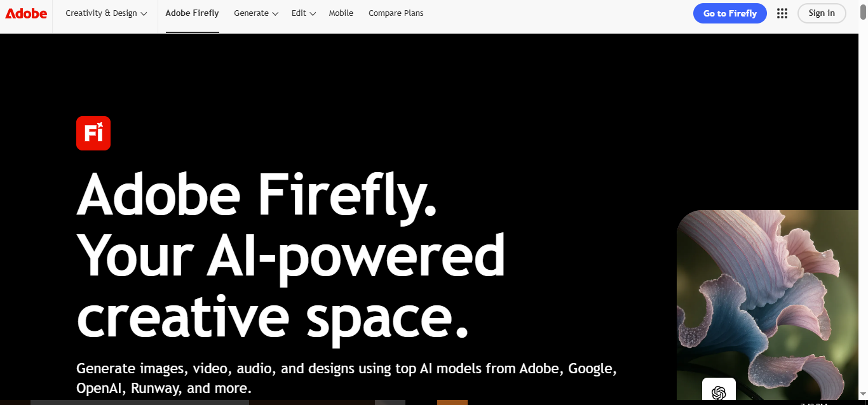Click the collapsed Creativity & Design chevron arrow
The width and height of the screenshot is (868, 405).
coord(144,13)
